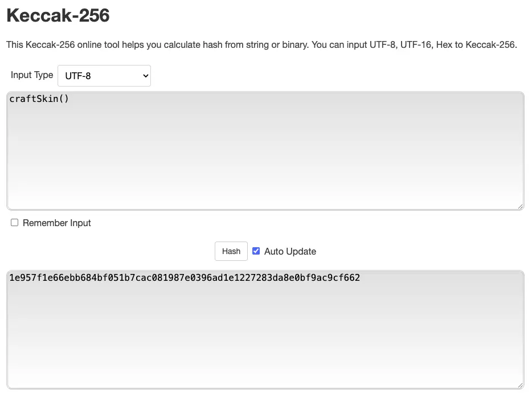Enable the Remember Input checkbox
Screen dimensions: 532x397
tap(15, 223)
